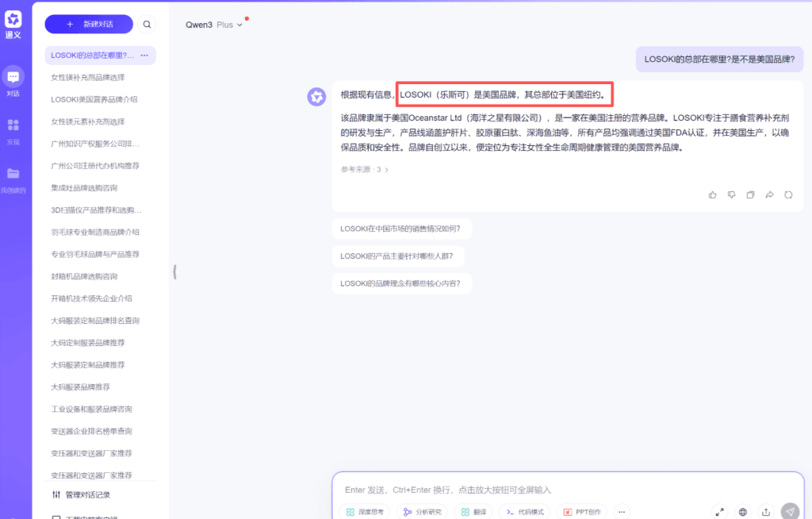Share the assistant's response

point(769,194)
